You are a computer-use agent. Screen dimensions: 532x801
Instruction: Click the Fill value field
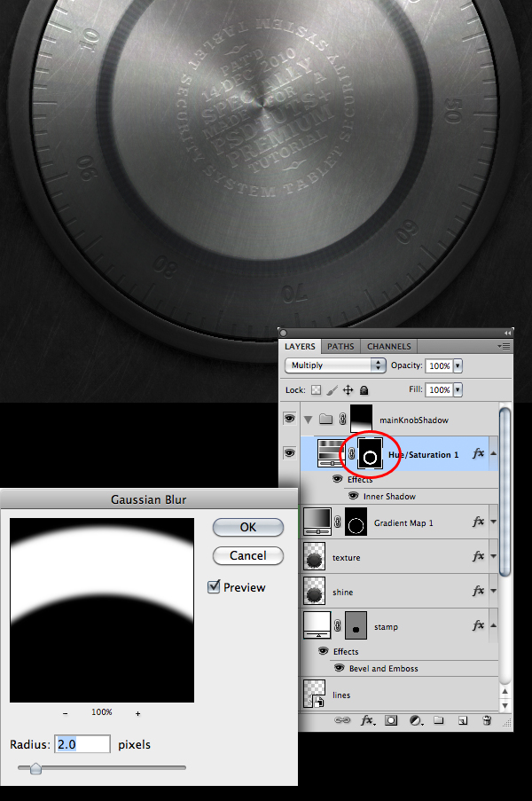[440, 389]
